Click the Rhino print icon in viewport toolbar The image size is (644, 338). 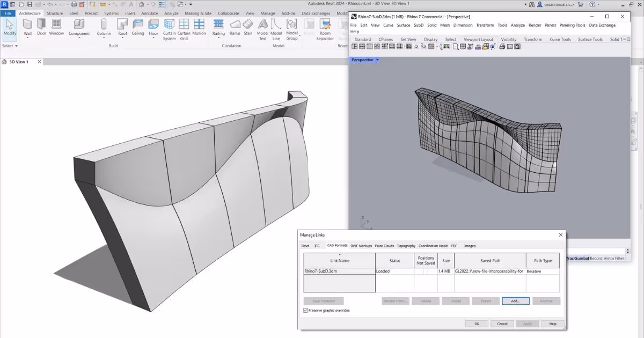tap(502, 47)
